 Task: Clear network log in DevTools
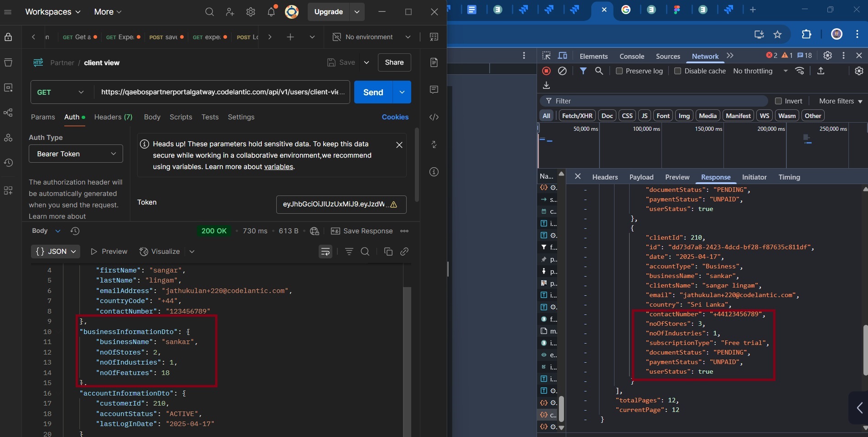[563, 71]
